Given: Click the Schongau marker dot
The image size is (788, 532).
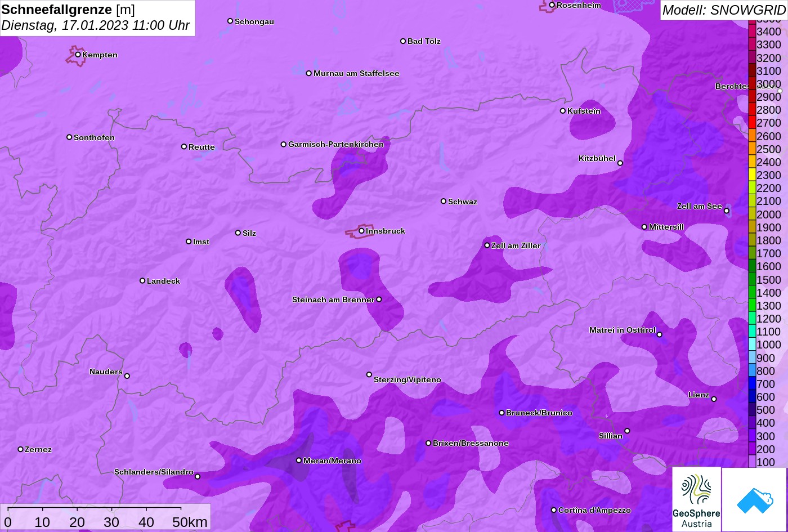Looking at the screenshot, I should [x=230, y=21].
